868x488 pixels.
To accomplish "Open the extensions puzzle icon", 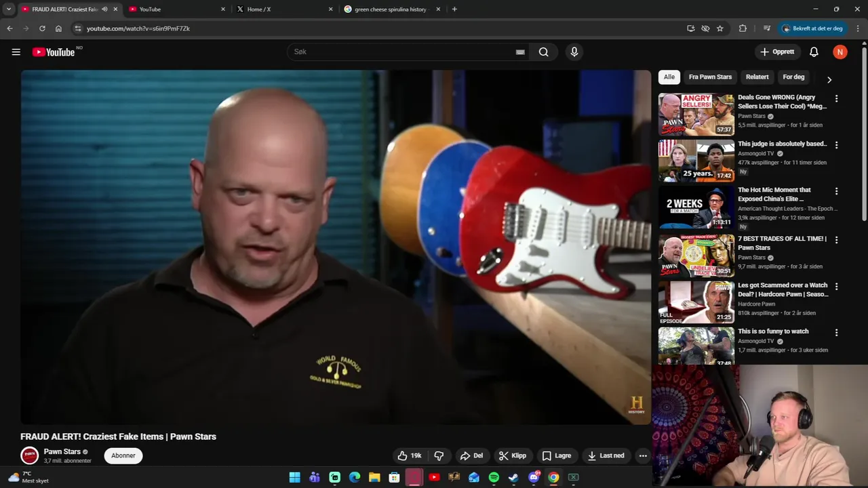I will [743, 28].
